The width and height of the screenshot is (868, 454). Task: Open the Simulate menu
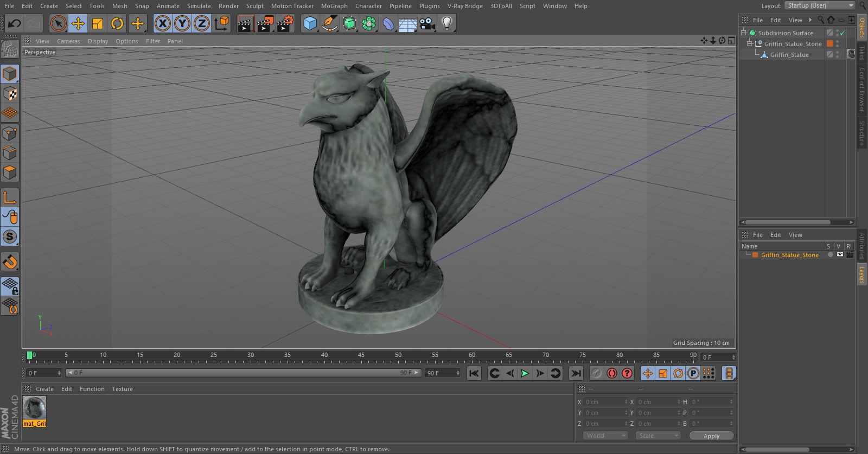click(199, 6)
